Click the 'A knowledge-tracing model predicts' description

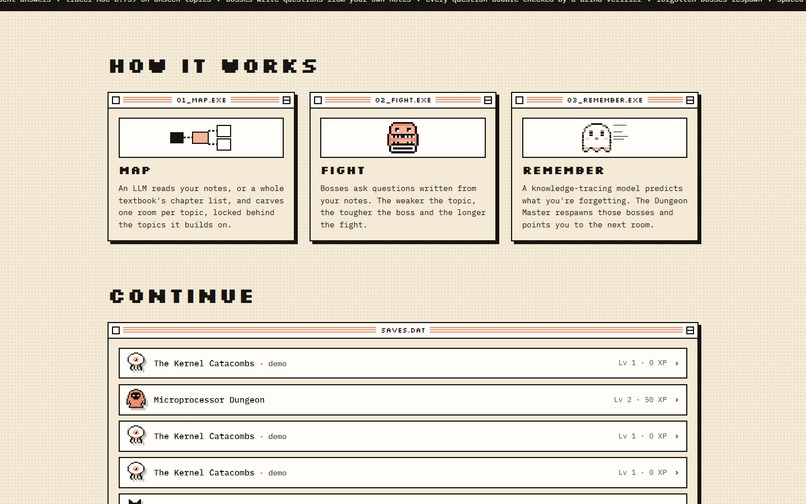[x=604, y=207]
